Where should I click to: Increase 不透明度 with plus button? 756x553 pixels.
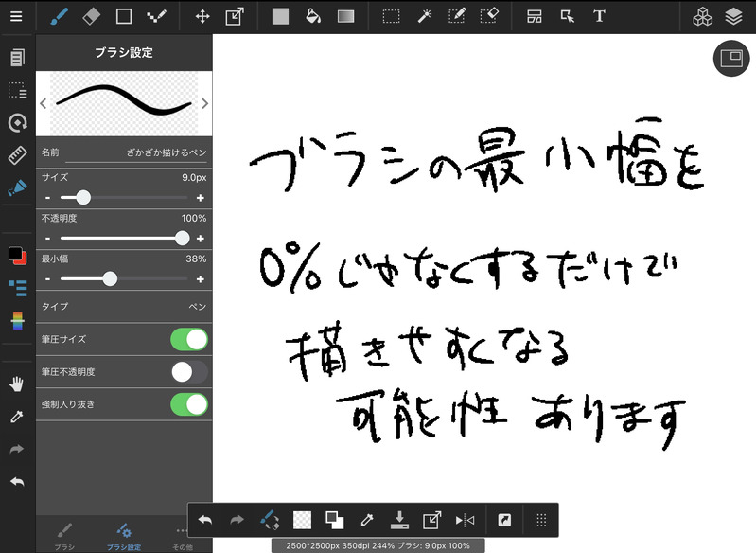point(201,239)
